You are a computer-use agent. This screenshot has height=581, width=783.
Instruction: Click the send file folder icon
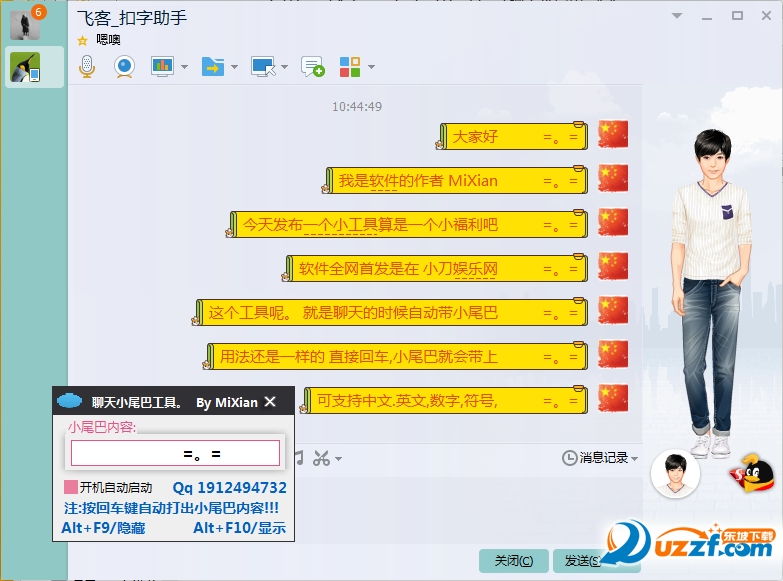point(213,66)
